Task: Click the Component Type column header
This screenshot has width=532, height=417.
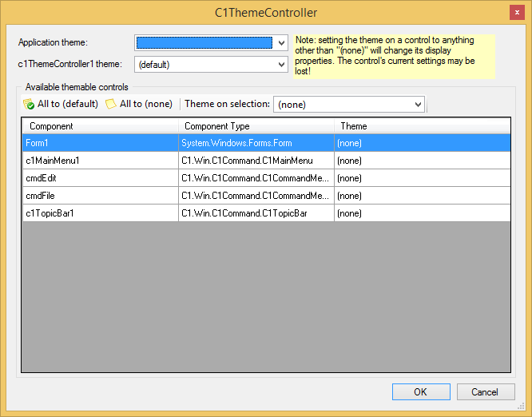Action: coord(256,126)
